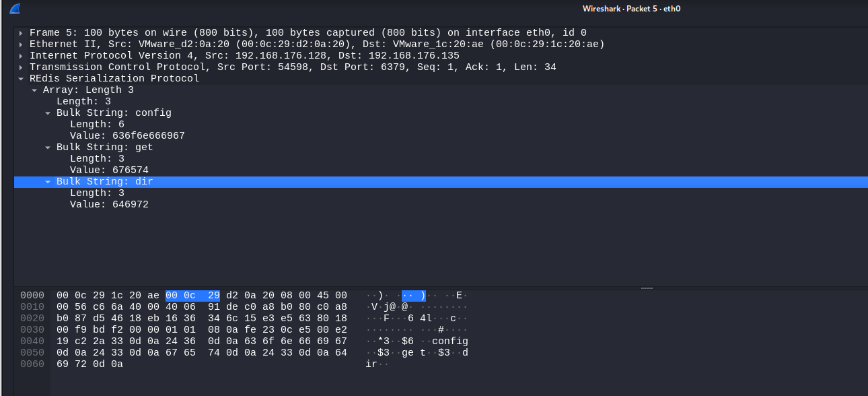Select the highlighted Bulk String: dir line
The image size is (868, 396).
click(x=441, y=182)
